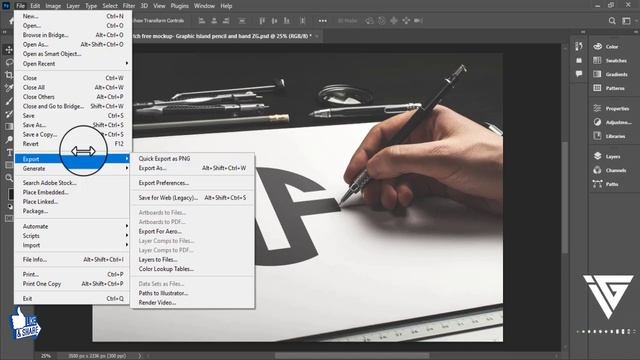
Task: Open the Color panel icon
Action: click(598, 47)
